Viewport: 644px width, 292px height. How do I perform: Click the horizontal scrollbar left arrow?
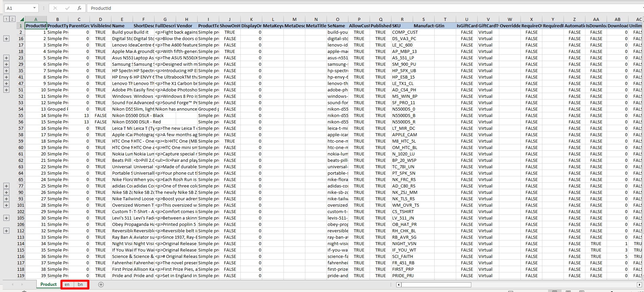tap(399, 285)
